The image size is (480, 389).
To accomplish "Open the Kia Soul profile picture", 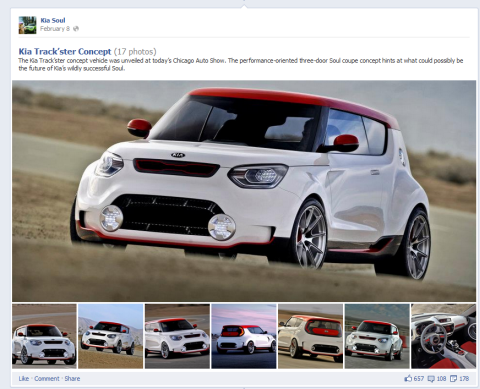I will (27, 25).
